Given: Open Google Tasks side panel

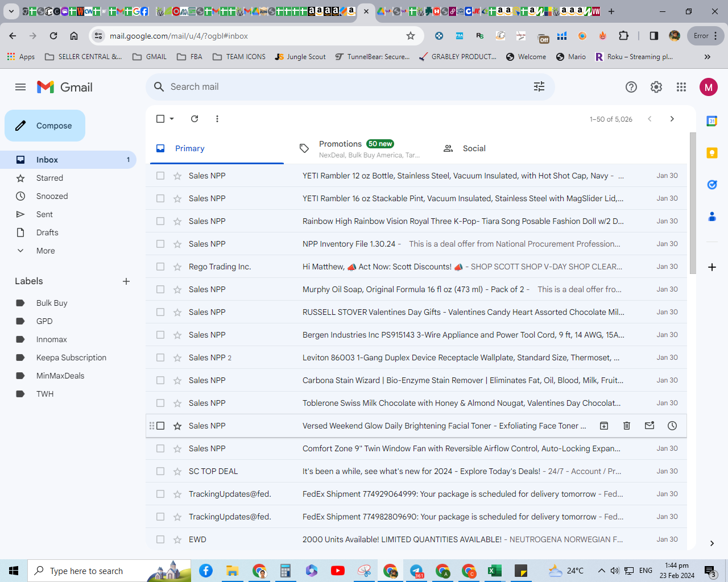Looking at the screenshot, I should coord(712,185).
